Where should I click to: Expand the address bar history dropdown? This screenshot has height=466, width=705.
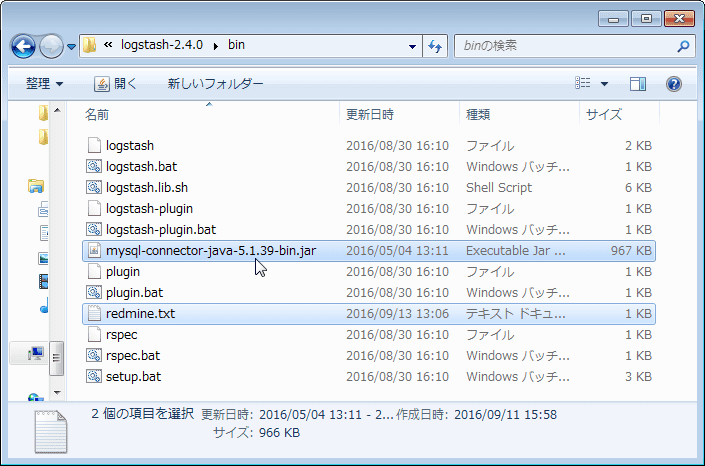click(x=412, y=46)
